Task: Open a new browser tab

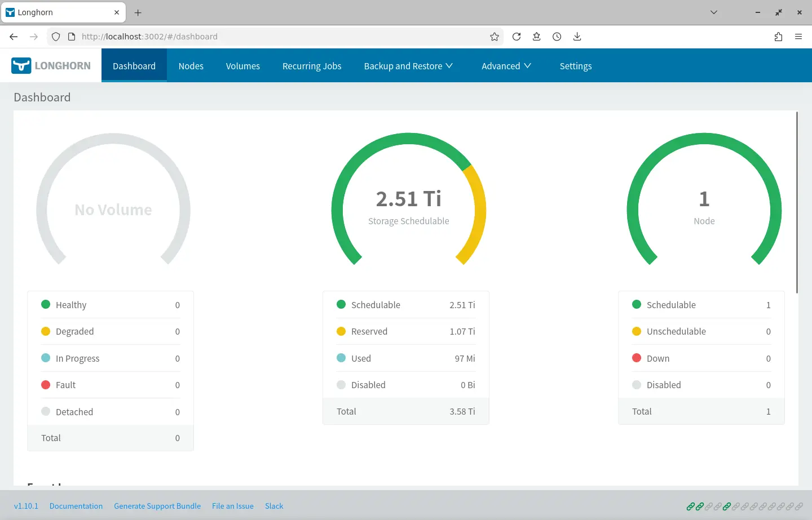Action: (x=138, y=12)
